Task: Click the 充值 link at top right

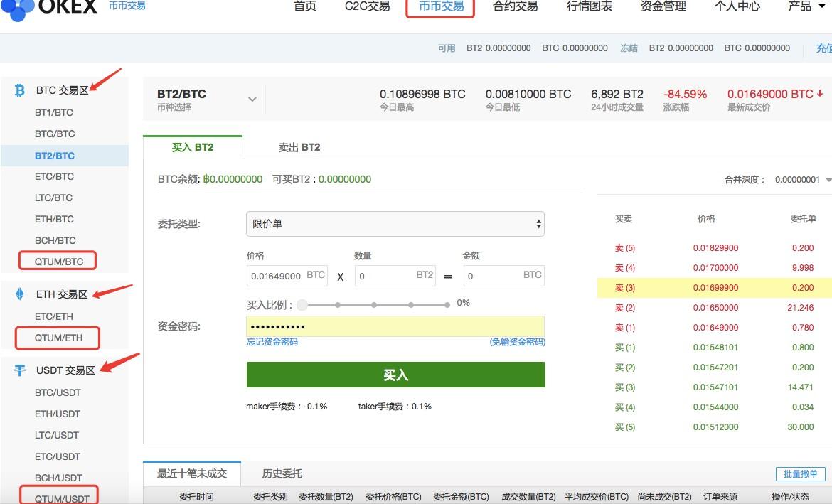Action: click(x=824, y=48)
